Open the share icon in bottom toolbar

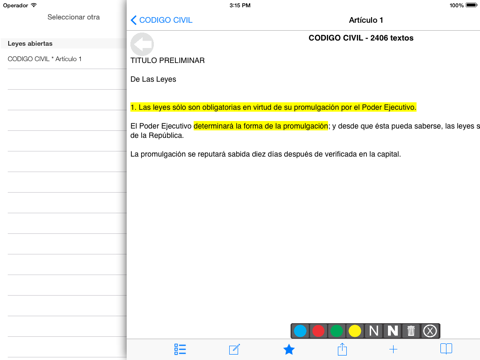(x=342, y=349)
